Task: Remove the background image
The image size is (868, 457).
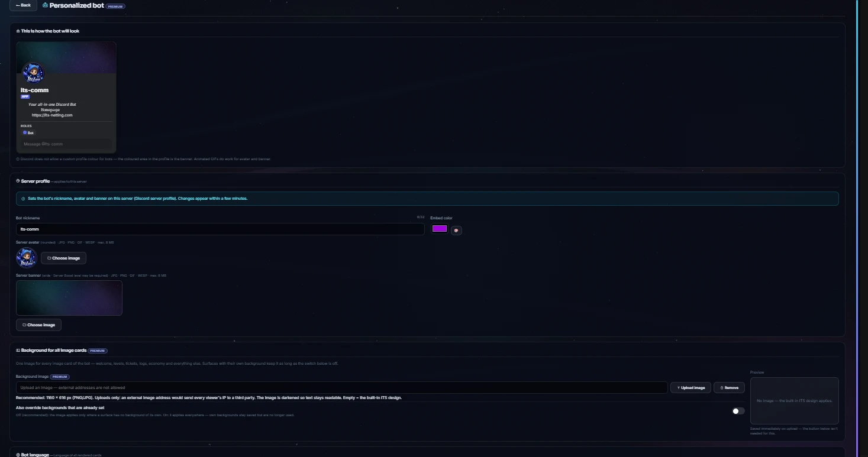Action: click(729, 388)
